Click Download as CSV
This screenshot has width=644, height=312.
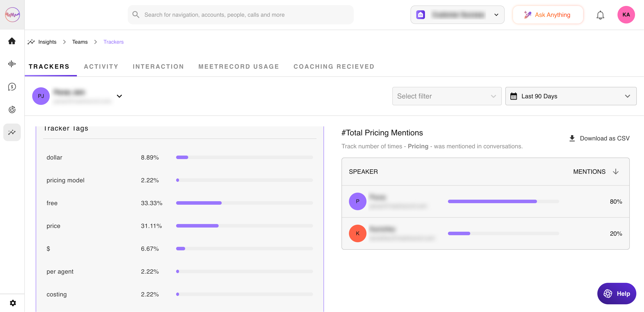coord(599,138)
